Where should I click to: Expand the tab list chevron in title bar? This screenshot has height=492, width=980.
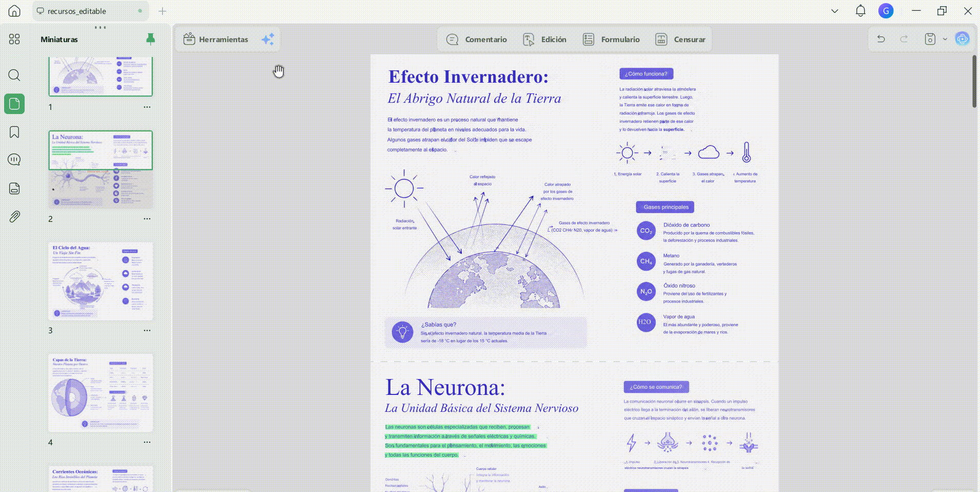[x=835, y=11]
